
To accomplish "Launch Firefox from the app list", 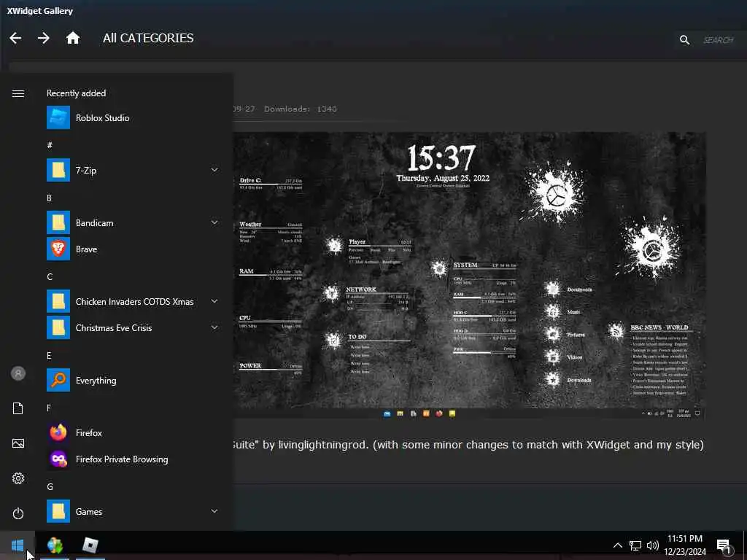I will click(131, 432).
